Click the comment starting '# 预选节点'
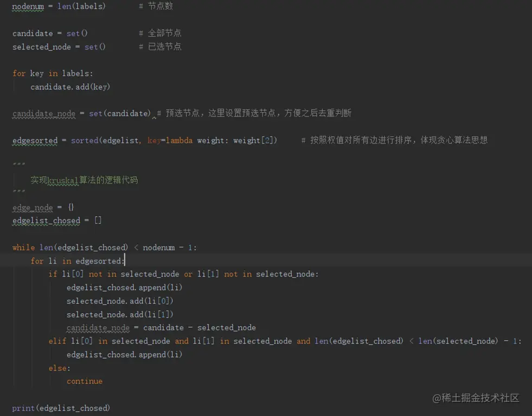This screenshot has height=416, width=532. [254, 113]
